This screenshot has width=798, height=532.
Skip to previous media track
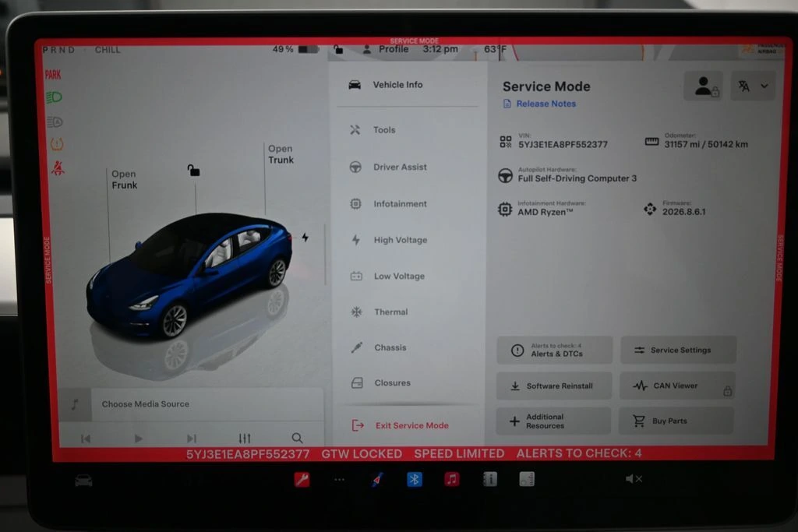86,439
